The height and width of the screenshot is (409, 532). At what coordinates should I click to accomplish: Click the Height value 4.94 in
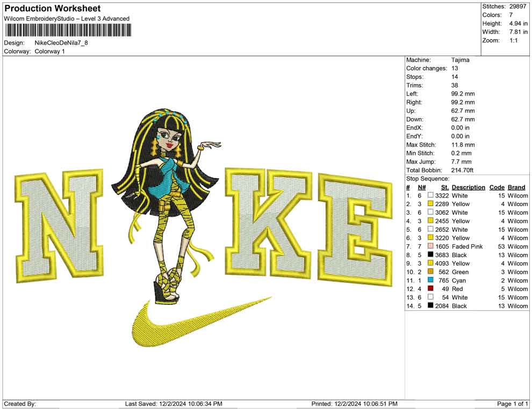[518, 24]
